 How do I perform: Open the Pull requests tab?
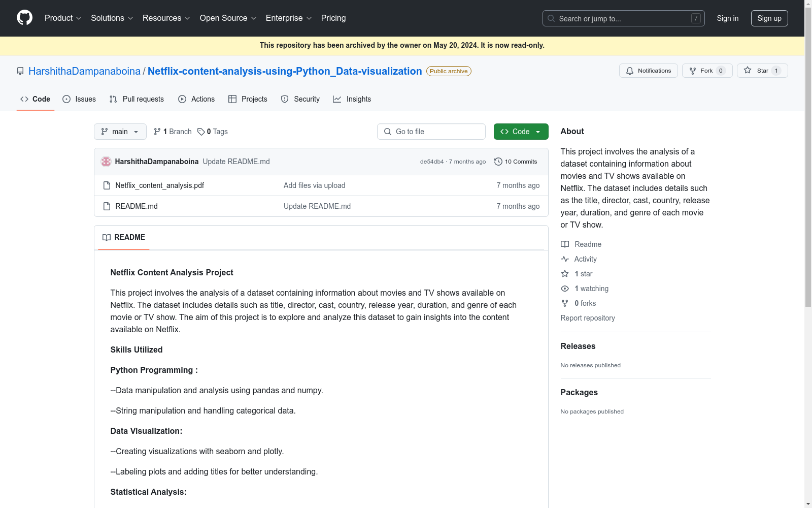[137, 99]
